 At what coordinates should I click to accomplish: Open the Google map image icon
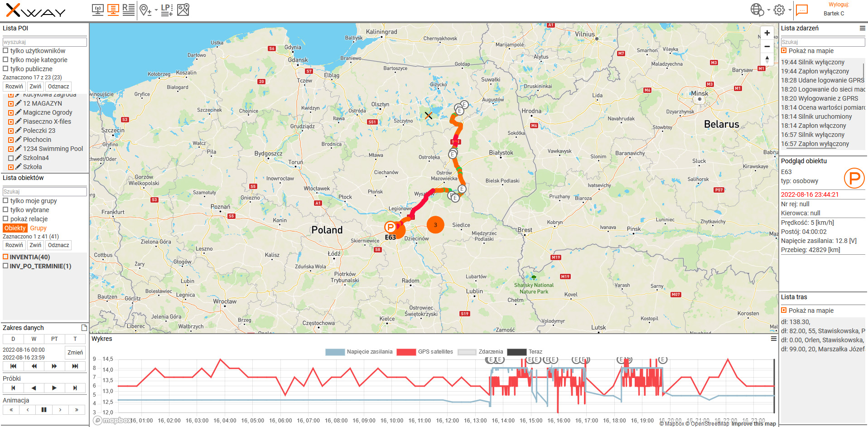coord(183,10)
